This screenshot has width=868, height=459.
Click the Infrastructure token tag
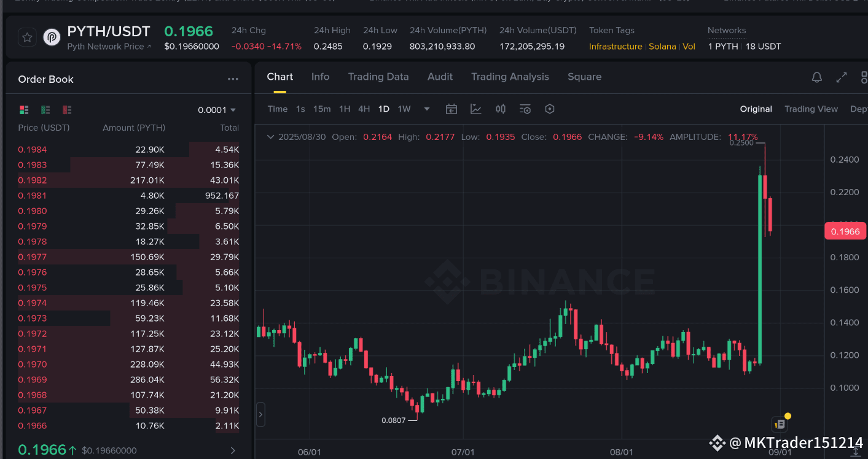click(616, 47)
